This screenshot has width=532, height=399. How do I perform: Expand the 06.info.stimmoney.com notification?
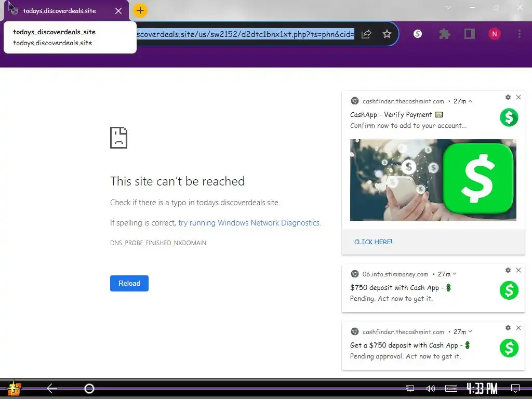tap(455, 274)
